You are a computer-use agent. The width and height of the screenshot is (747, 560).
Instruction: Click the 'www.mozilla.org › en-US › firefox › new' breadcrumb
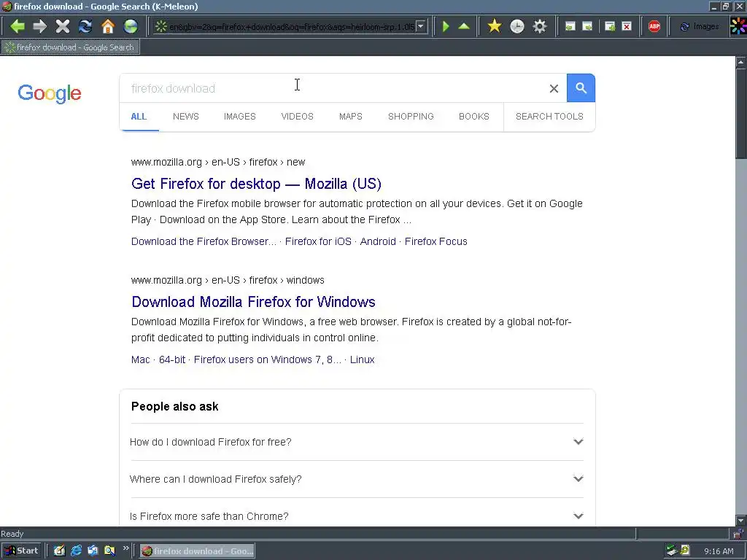(x=218, y=163)
